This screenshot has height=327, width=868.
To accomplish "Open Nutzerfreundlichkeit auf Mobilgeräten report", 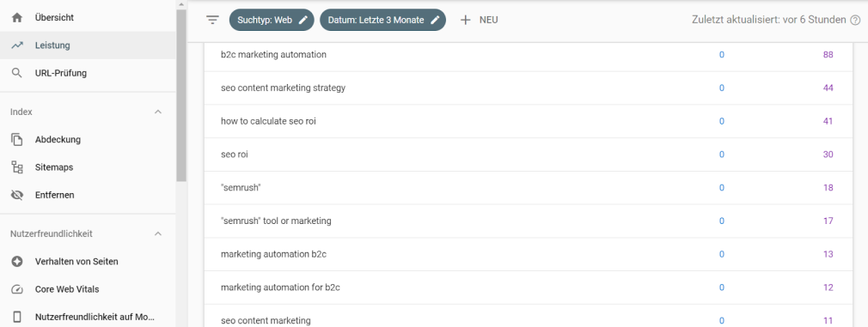I will coord(88,317).
